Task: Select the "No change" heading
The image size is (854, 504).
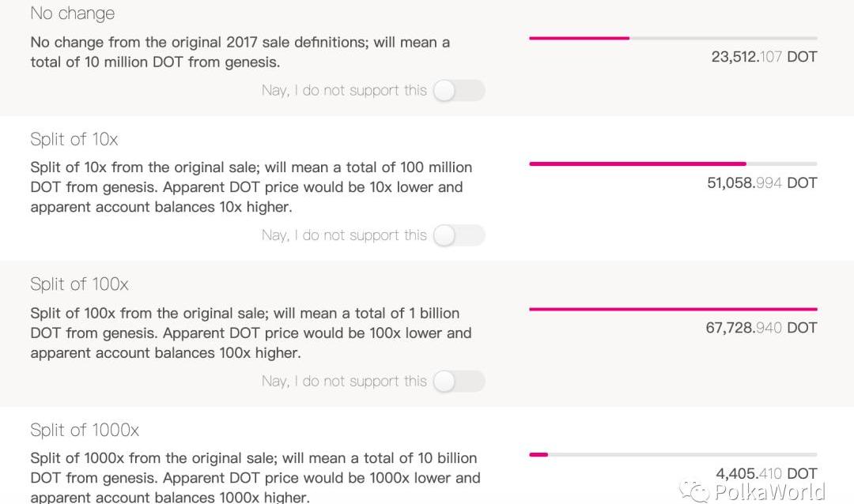Action: pyautogui.click(x=73, y=13)
